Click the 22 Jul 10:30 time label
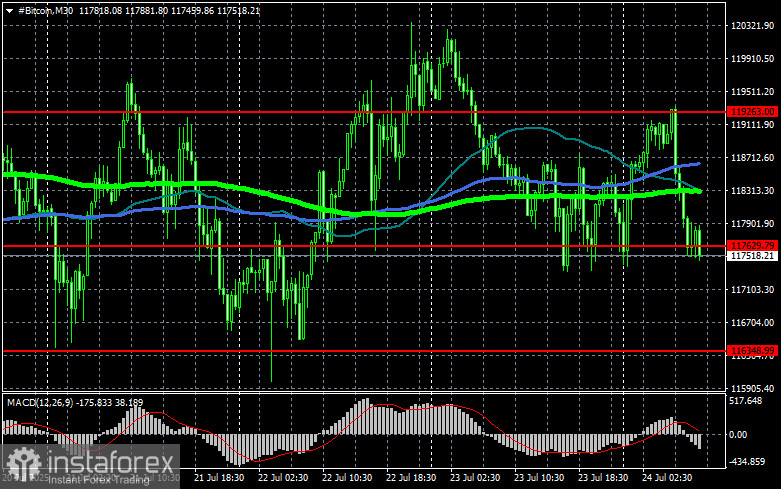This screenshot has height=489, width=781. coord(347,478)
